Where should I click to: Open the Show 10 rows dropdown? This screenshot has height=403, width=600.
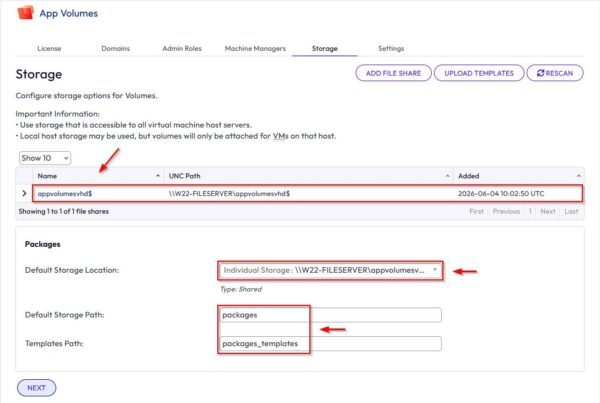[45, 158]
